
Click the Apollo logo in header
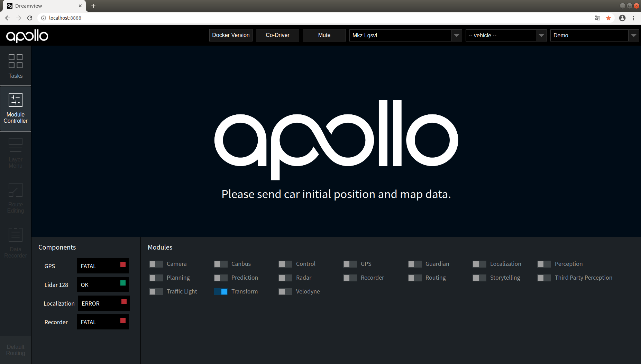pos(27,36)
